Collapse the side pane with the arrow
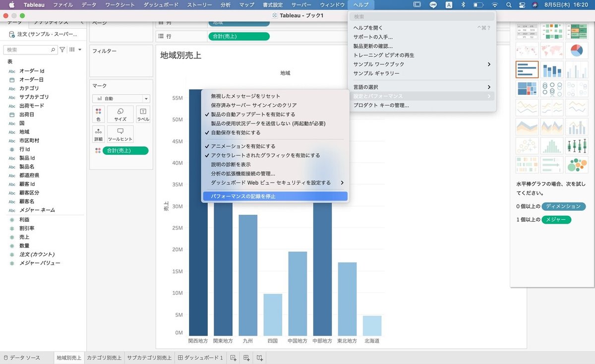The image size is (595, 364). 82,23
